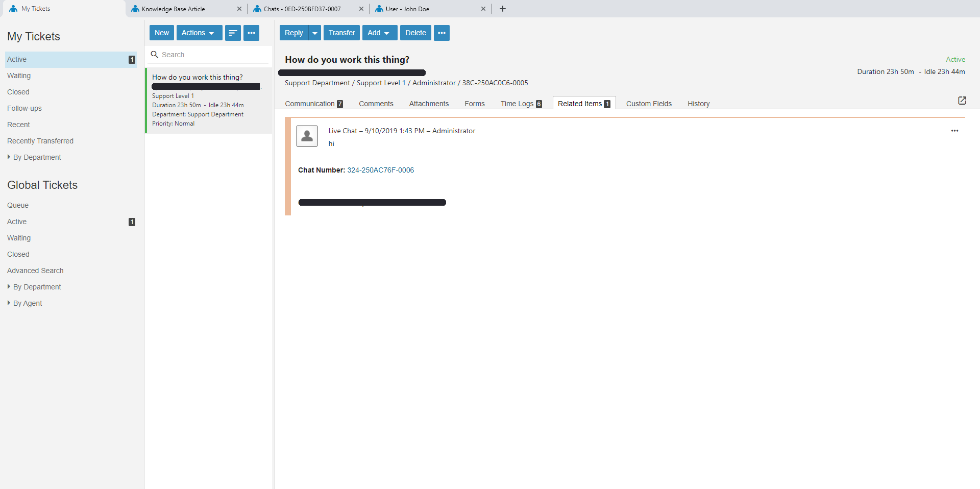This screenshot has height=489, width=980.
Task: Open the Live Chat message options ellipsis
Action: 954,131
